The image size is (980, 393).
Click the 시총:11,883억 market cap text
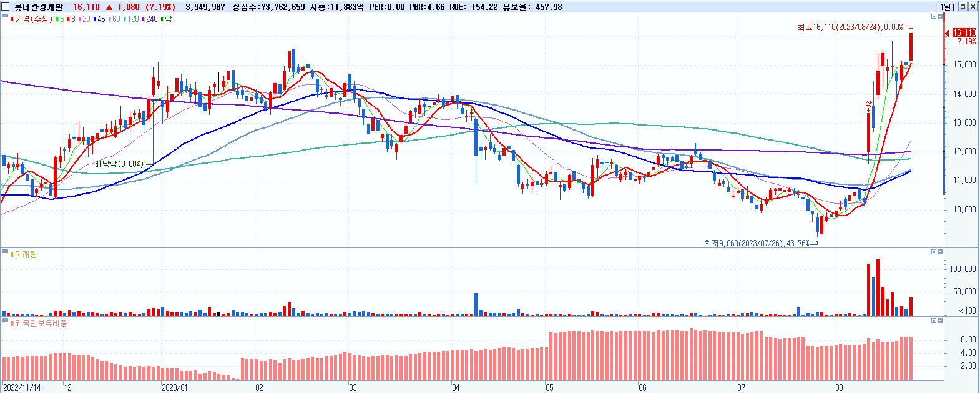tap(337, 7)
